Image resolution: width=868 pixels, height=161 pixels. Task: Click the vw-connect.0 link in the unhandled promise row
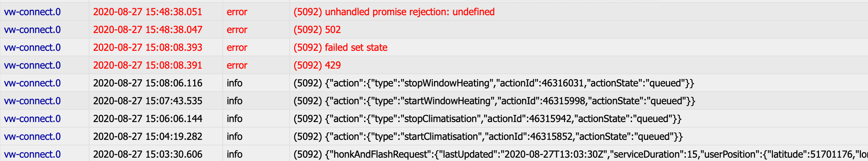[x=32, y=12]
